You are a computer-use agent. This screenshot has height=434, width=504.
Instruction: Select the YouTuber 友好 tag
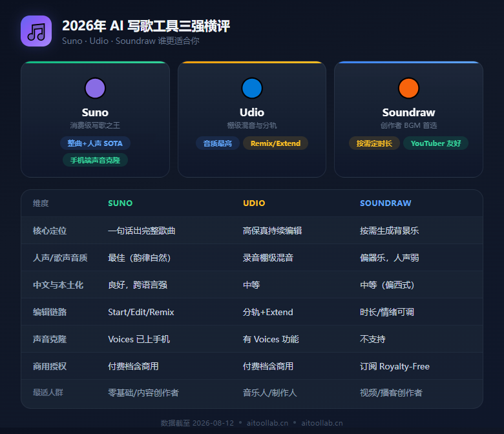[436, 143]
